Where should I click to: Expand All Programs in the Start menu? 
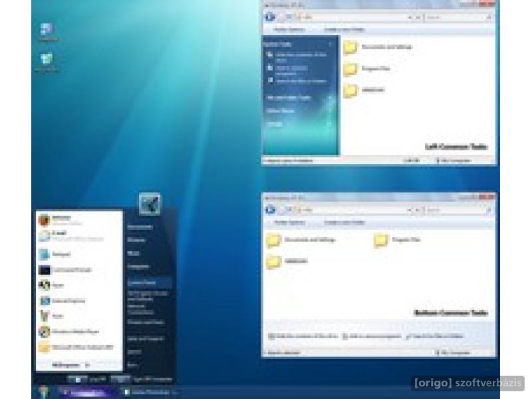71,365
